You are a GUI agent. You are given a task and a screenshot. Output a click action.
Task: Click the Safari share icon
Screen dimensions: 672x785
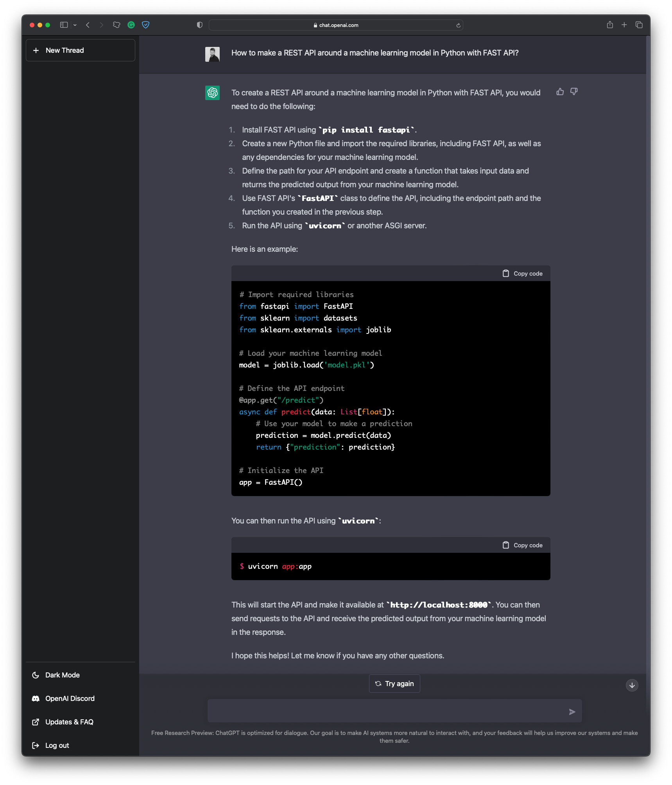(609, 25)
